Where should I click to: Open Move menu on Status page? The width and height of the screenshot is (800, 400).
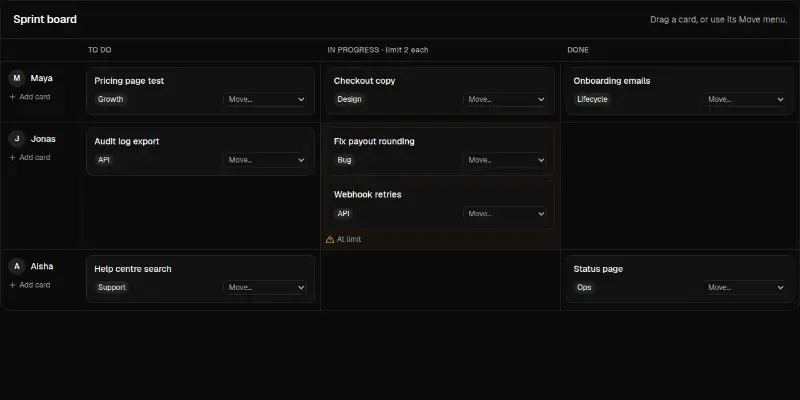pyautogui.click(x=744, y=288)
